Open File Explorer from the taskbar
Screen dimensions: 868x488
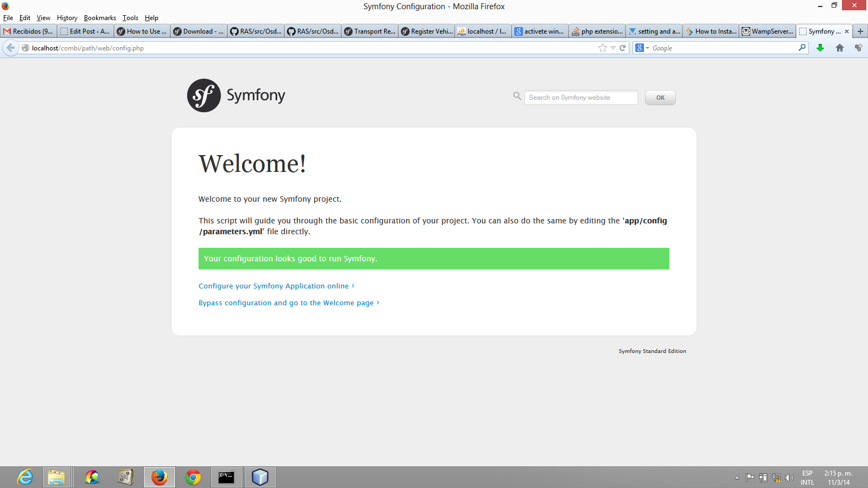tap(56, 477)
